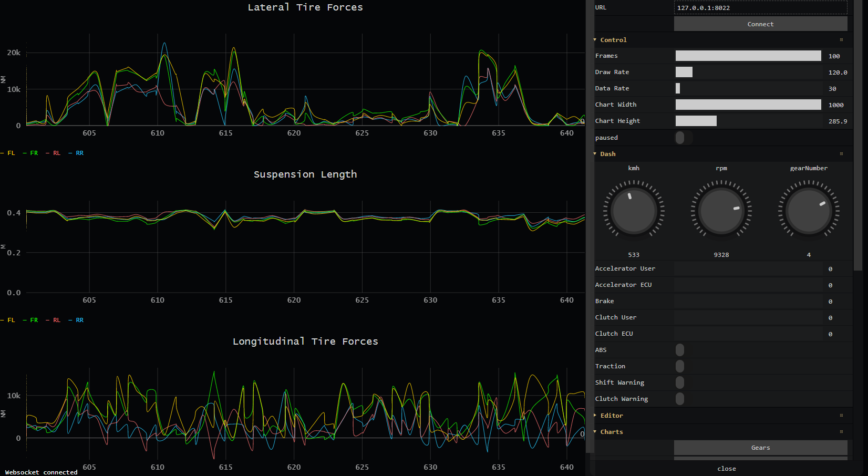Click the Editor section grip icon
The image size is (868, 476).
pyautogui.click(x=841, y=415)
